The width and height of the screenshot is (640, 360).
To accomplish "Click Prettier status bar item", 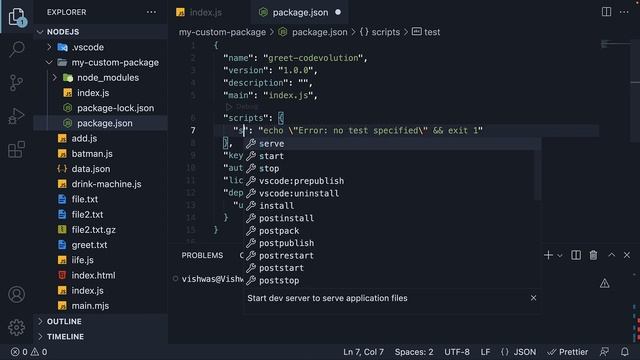I will [x=568, y=352].
